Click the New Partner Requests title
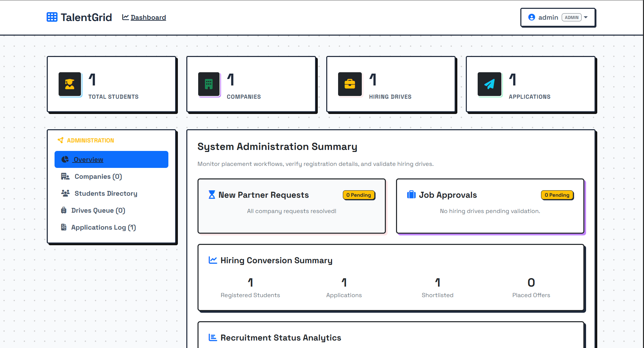The width and height of the screenshot is (644, 348). tap(264, 195)
